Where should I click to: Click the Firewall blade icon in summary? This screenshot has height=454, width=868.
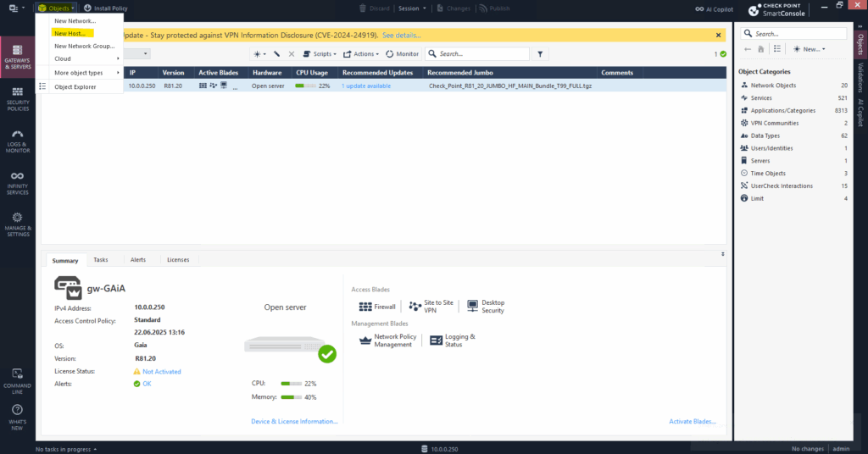coord(365,307)
